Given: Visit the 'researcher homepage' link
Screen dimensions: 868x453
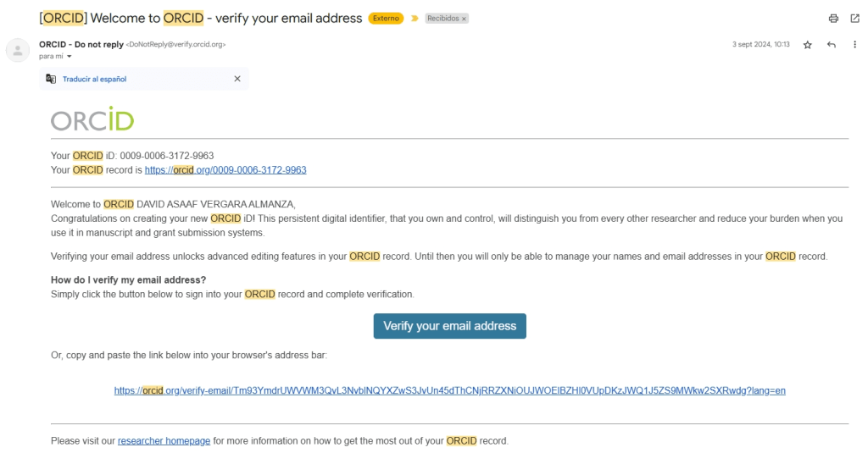Looking at the screenshot, I should pos(164,441).
